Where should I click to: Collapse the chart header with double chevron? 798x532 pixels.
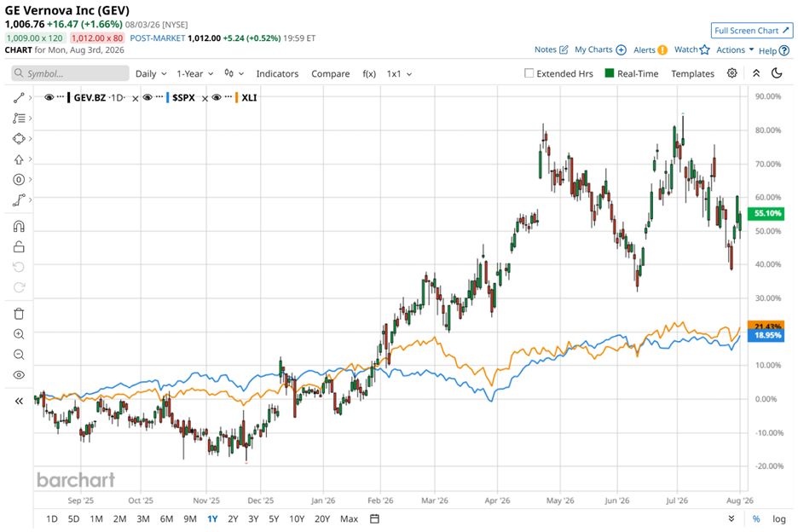(x=756, y=73)
